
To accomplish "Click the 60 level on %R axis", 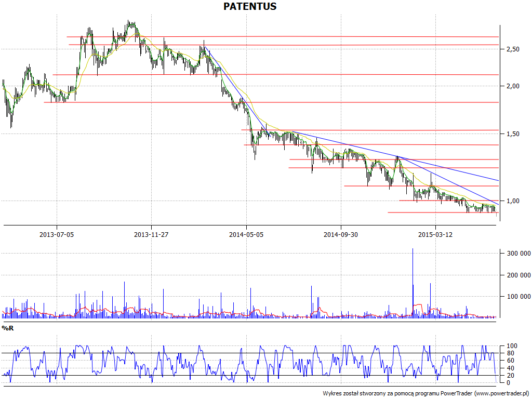I will (x=510, y=361).
